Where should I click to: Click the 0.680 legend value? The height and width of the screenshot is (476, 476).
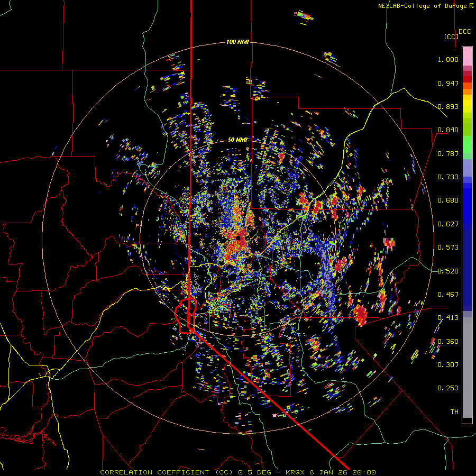pos(448,200)
